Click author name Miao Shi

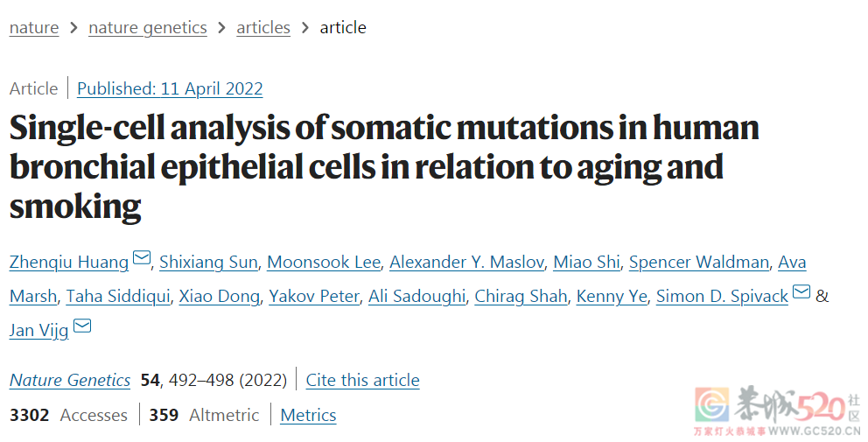pos(586,262)
